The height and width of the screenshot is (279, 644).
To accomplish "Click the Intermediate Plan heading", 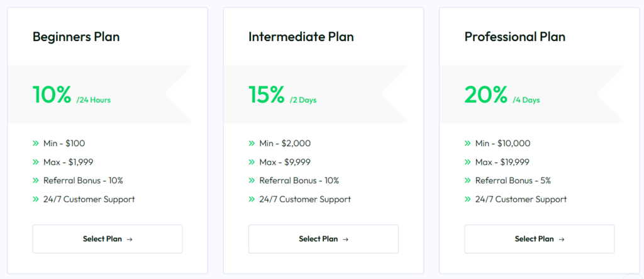I will pyautogui.click(x=301, y=37).
